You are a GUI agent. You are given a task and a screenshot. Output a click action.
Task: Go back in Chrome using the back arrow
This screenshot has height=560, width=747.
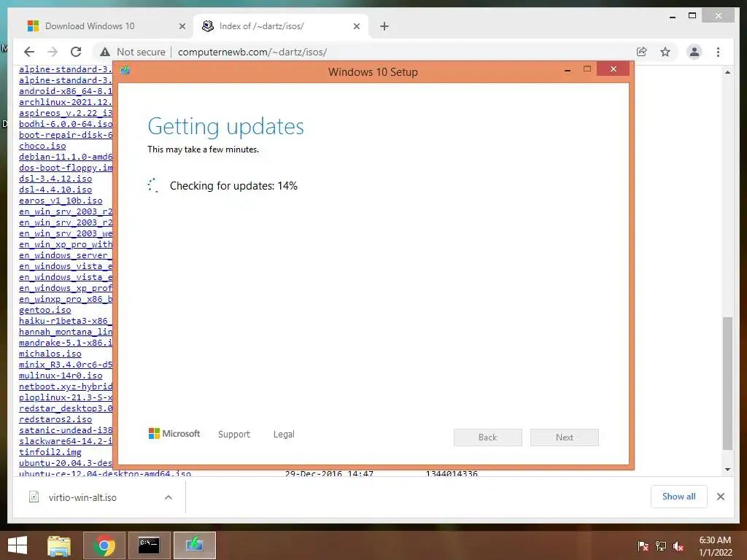coord(29,52)
